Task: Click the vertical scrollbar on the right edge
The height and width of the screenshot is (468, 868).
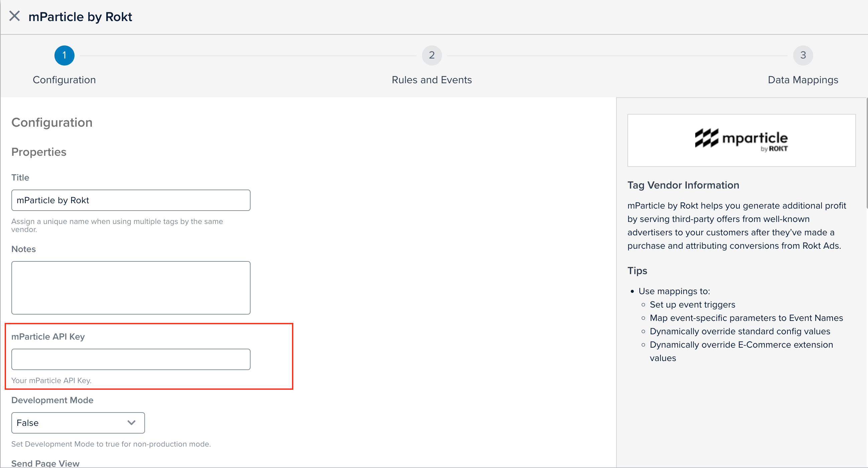Action: [865, 152]
